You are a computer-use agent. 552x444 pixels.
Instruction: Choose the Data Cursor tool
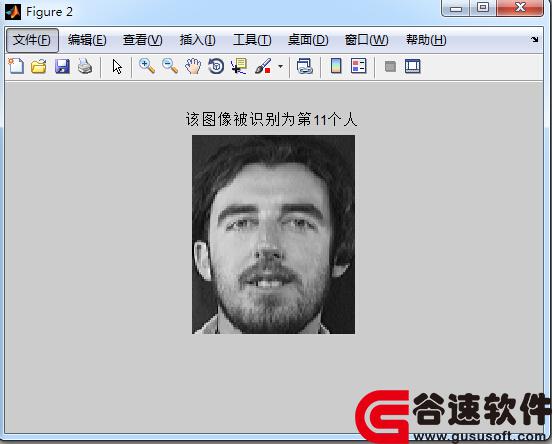click(239, 66)
